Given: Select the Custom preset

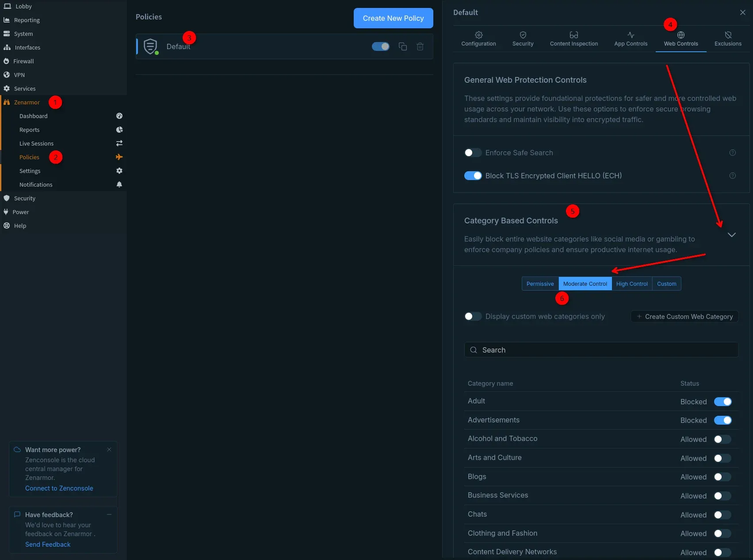Looking at the screenshot, I should tap(666, 284).
